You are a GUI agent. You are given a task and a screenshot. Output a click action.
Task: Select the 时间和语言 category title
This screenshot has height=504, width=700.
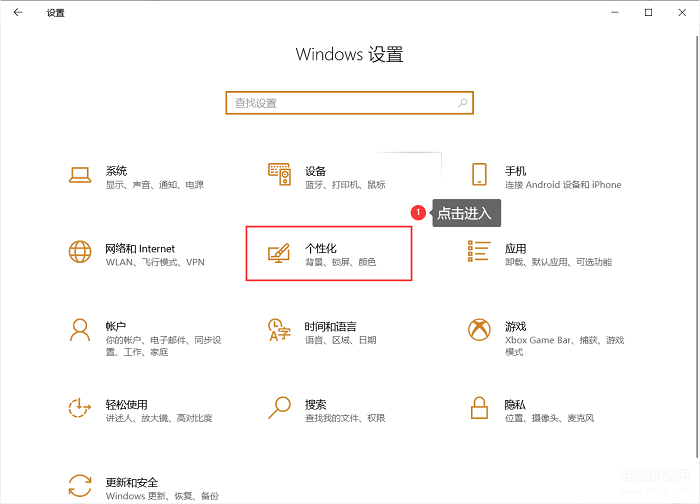(330, 326)
